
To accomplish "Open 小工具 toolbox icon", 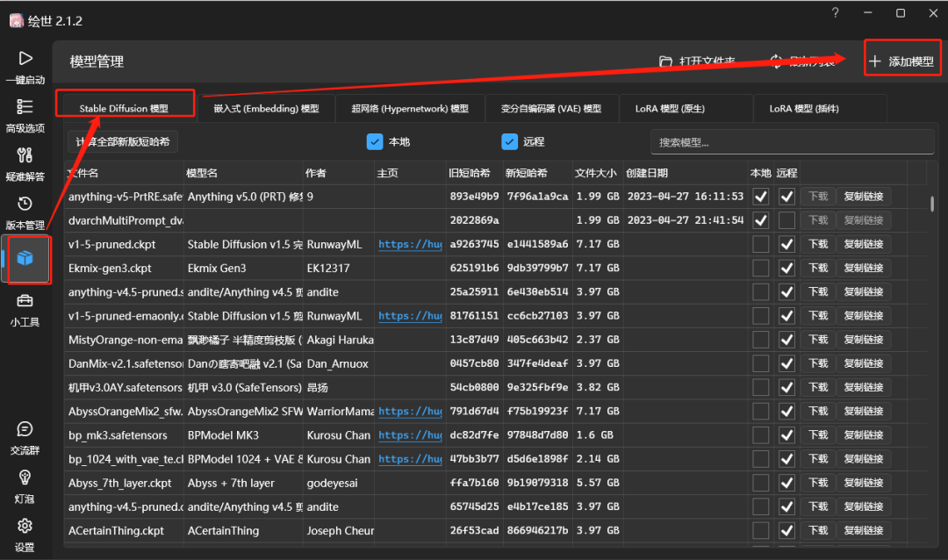I will [25, 300].
